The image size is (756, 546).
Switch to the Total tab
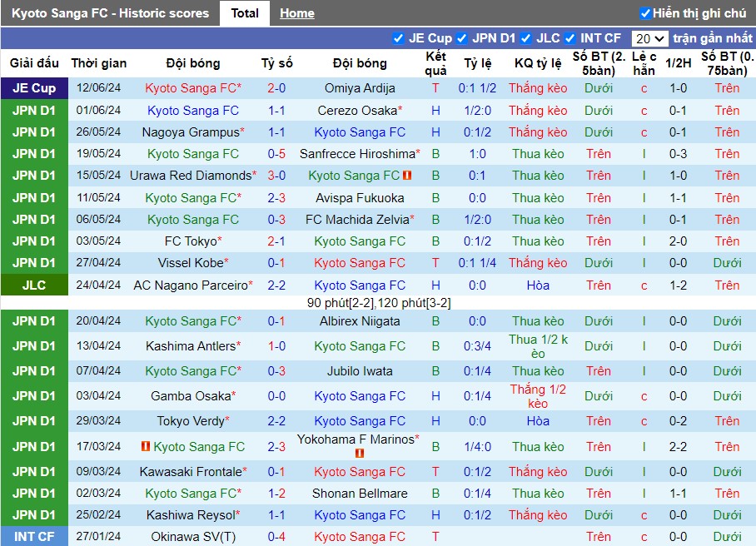[x=245, y=13]
